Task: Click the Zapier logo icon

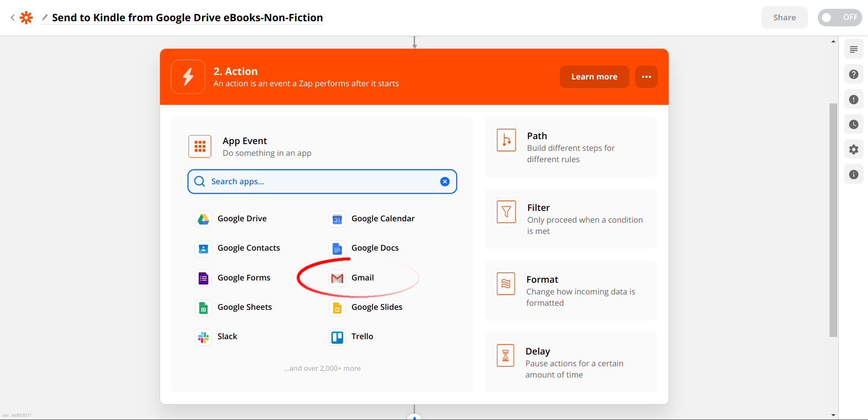Action: 26,17
